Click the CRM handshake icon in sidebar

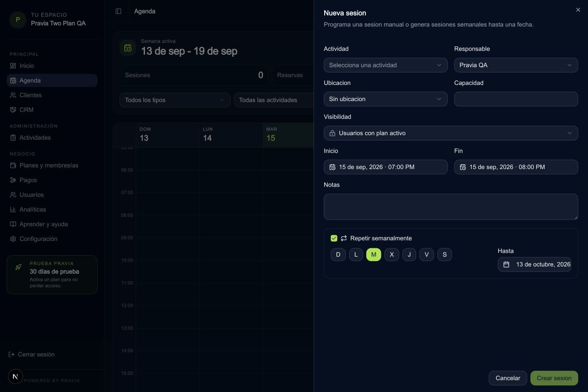pos(13,110)
